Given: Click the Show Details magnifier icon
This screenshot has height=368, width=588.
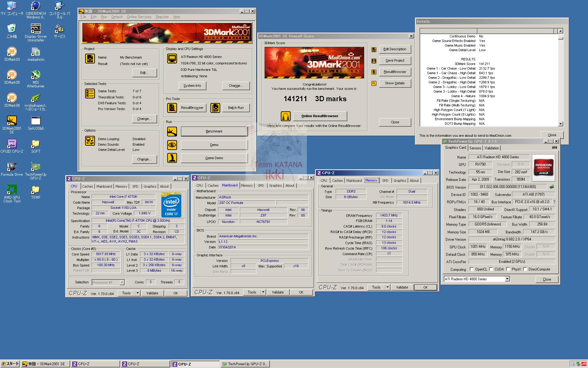Looking at the screenshot, I should (x=374, y=83).
